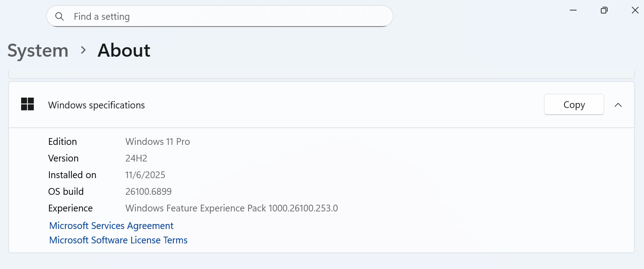The width and height of the screenshot is (644, 269).
Task: Copy the Windows specifications
Action: coord(574,104)
